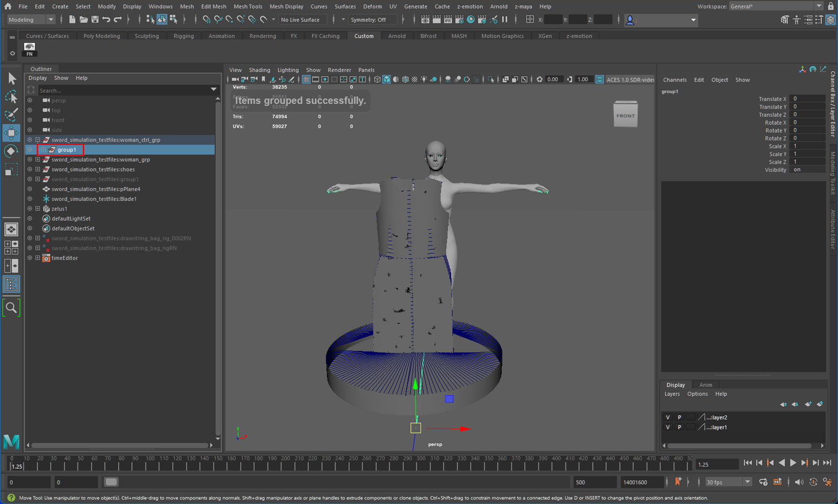Switch to four-view panel layout
Image resolution: width=838 pixels, height=504 pixels.
[x=11, y=247]
